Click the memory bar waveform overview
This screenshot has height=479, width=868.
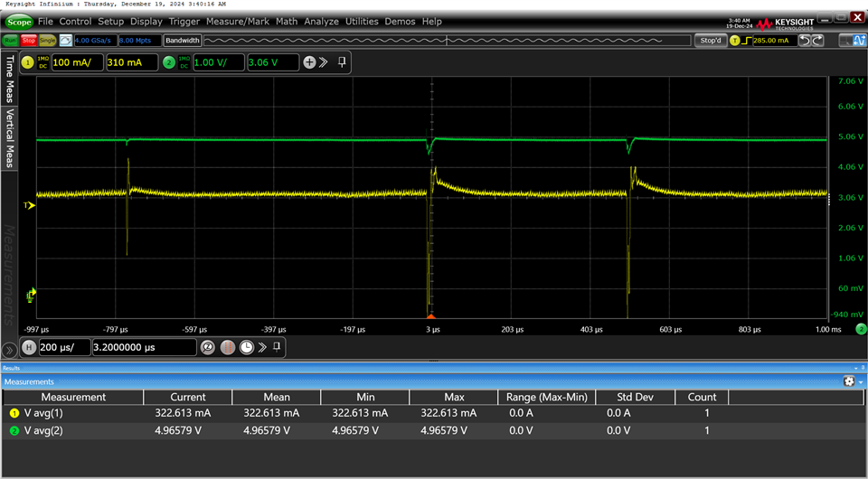click(x=448, y=41)
